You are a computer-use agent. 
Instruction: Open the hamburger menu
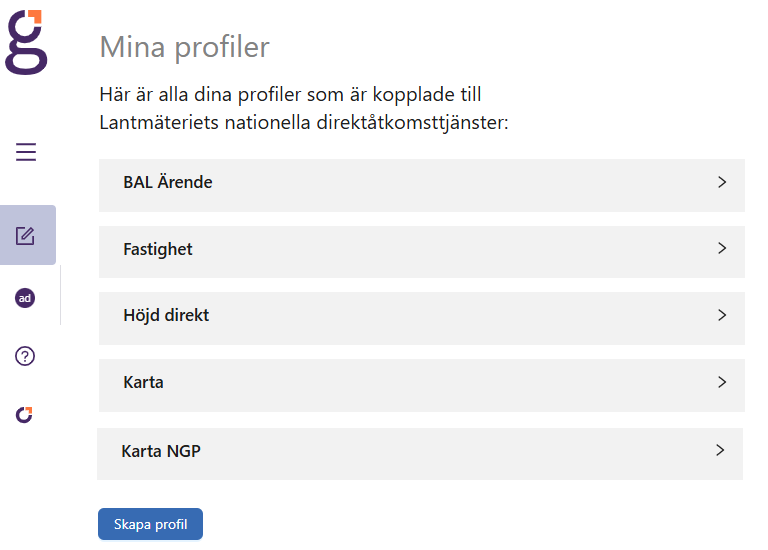pyautogui.click(x=26, y=152)
